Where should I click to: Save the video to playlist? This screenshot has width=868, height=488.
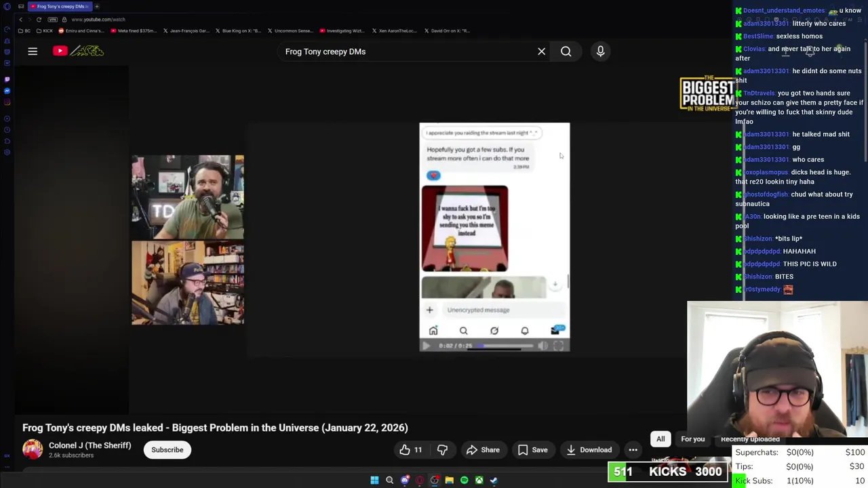click(x=532, y=449)
